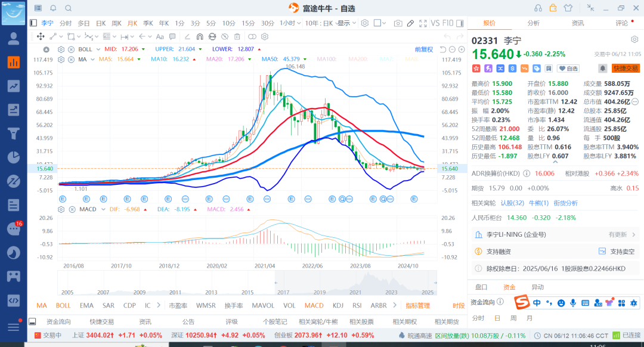Set price alert with the bell icon
Screen dimensions: 644x347
click(x=602, y=69)
